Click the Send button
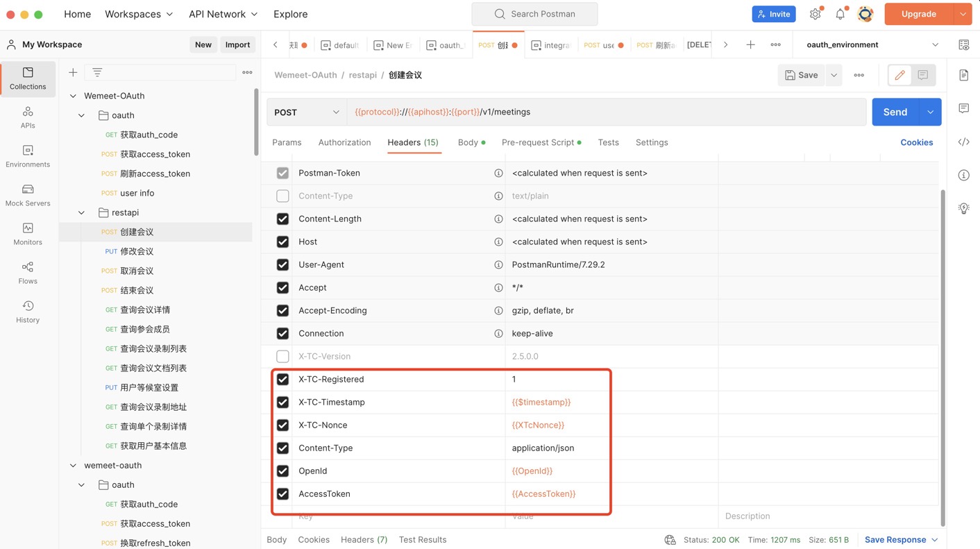980x549 pixels. click(x=895, y=112)
